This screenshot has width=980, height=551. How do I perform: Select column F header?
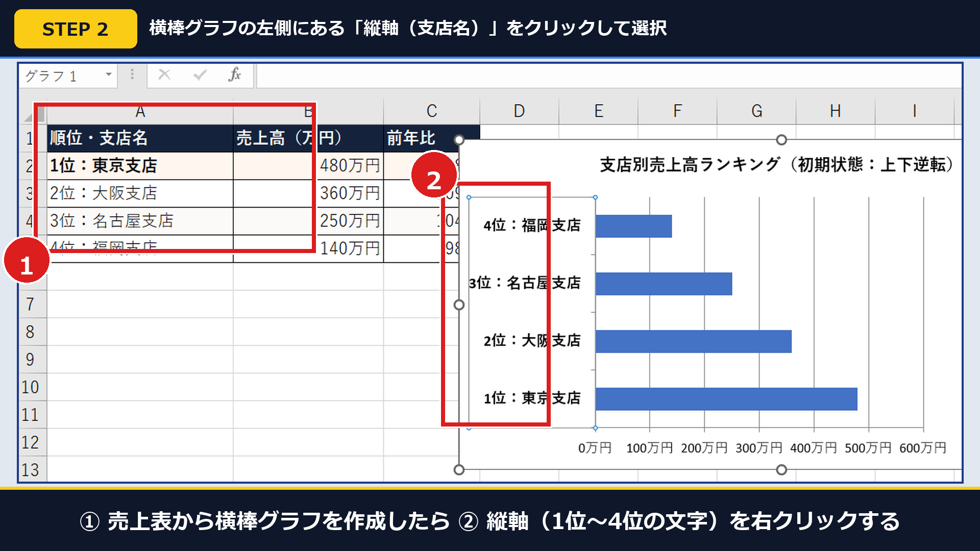point(677,111)
